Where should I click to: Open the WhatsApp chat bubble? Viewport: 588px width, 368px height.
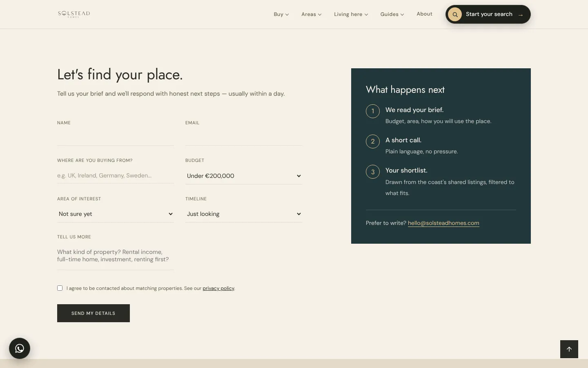(20, 348)
